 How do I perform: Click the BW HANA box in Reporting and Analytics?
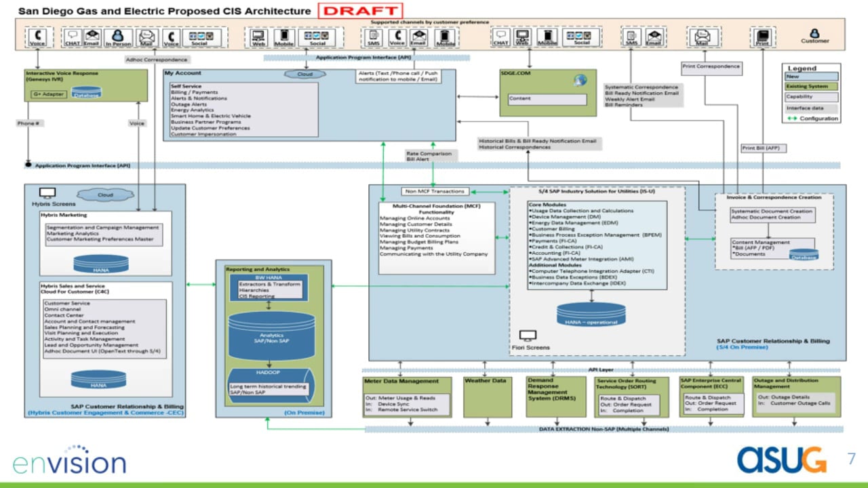coord(270,287)
